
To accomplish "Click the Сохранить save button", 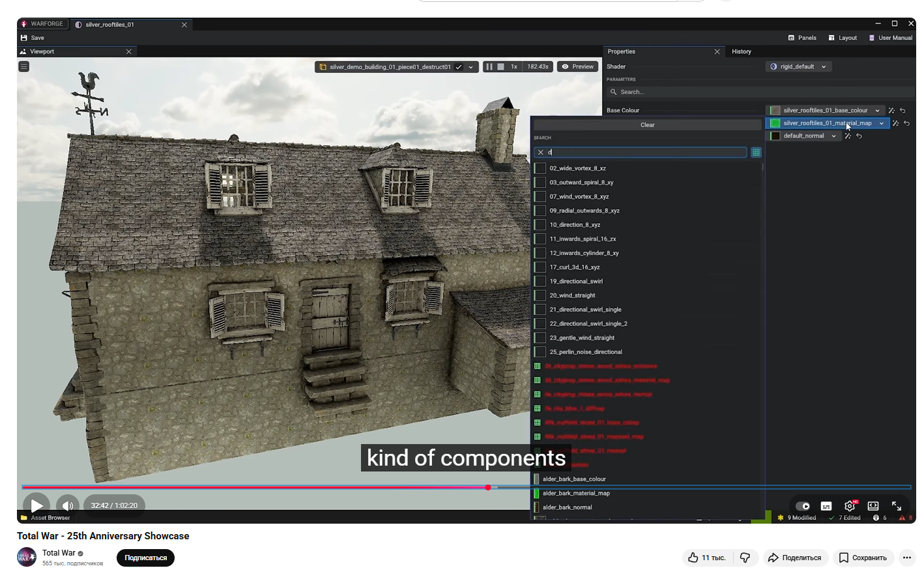I will [863, 558].
